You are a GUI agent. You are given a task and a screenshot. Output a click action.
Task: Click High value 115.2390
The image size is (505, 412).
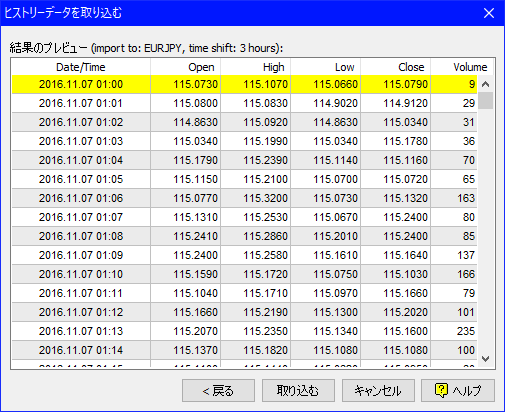(x=265, y=160)
